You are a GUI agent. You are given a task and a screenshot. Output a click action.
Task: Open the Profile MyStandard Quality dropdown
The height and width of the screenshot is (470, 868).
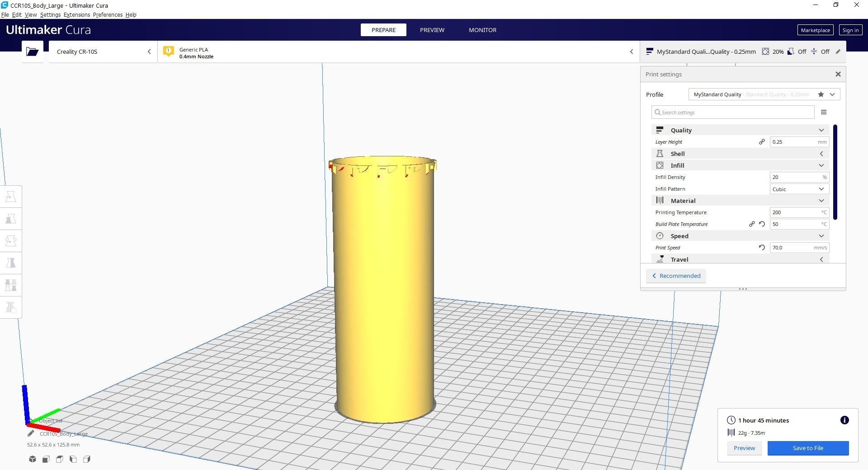click(x=764, y=94)
